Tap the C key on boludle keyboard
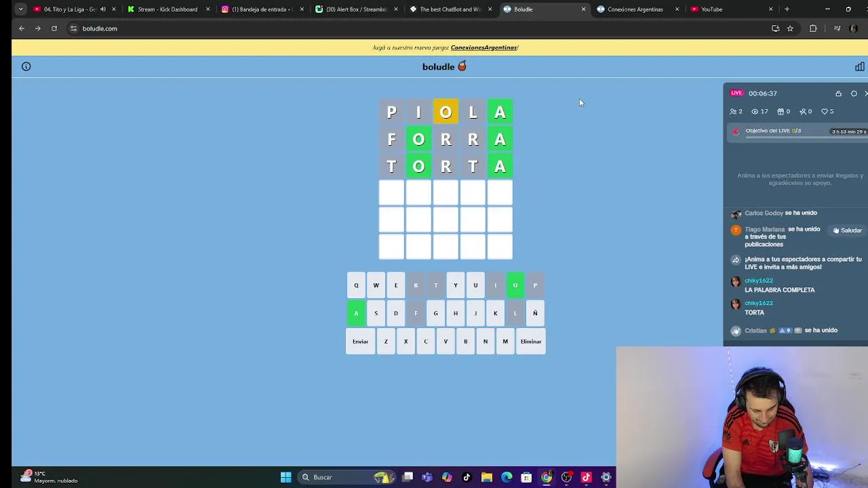This screenshot has height=488, width=868. coord(426,342)
